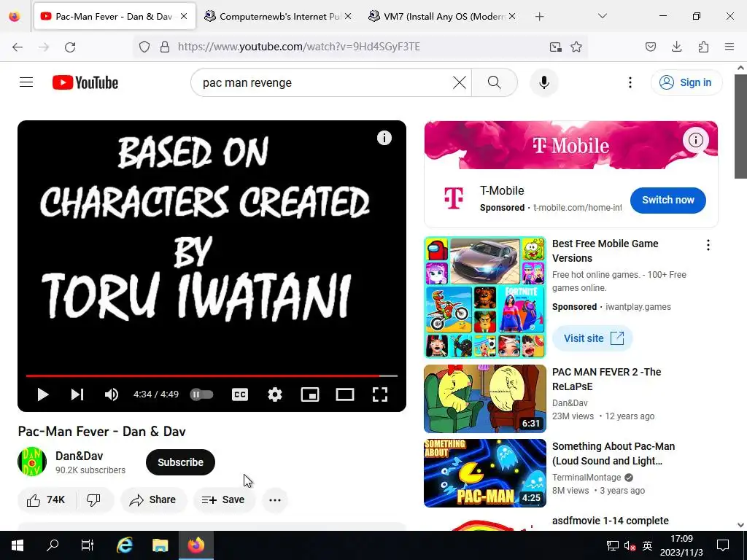Close the Computernewb's tab
The width and height of the screenshot is (747, 560).
(348, 16)
